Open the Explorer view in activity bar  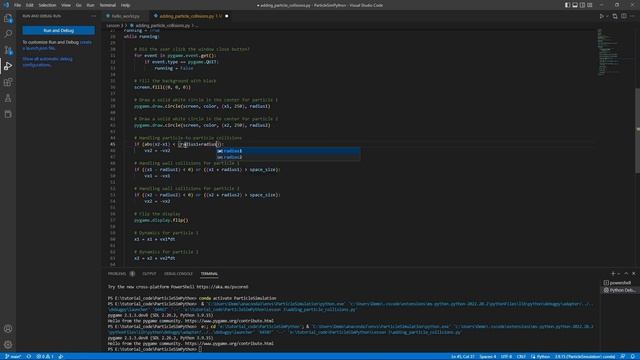(x=8, y=18)
